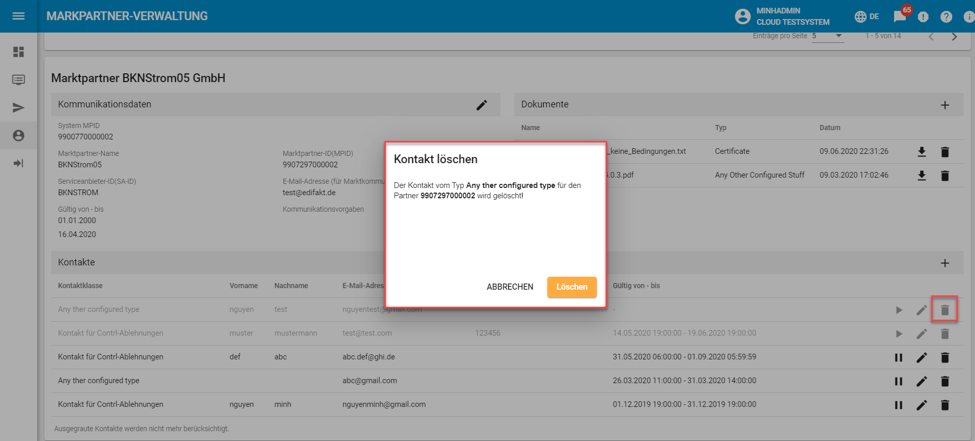Go to the next page arrow
The height and width of the screenshot is (441, 975).
pyautogui.click(x=954, y=37)
